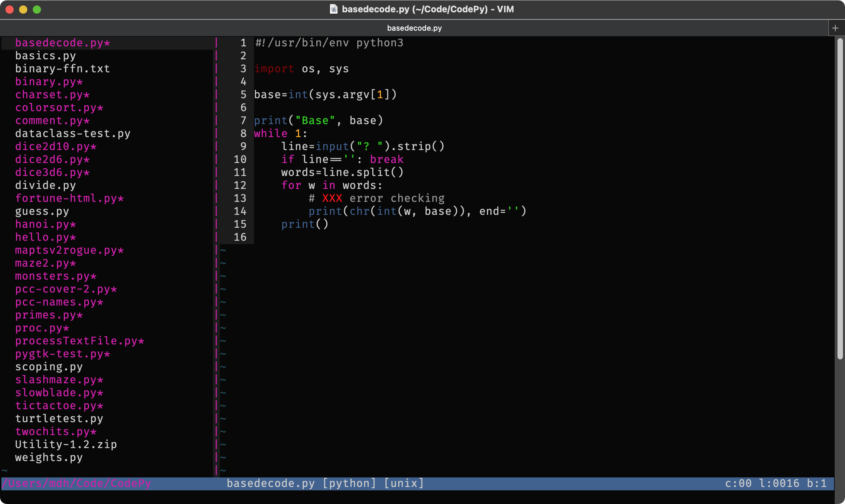Select dice3d6.py* file
This screenshot has width=845, height=504.
[x=52, y=172]
